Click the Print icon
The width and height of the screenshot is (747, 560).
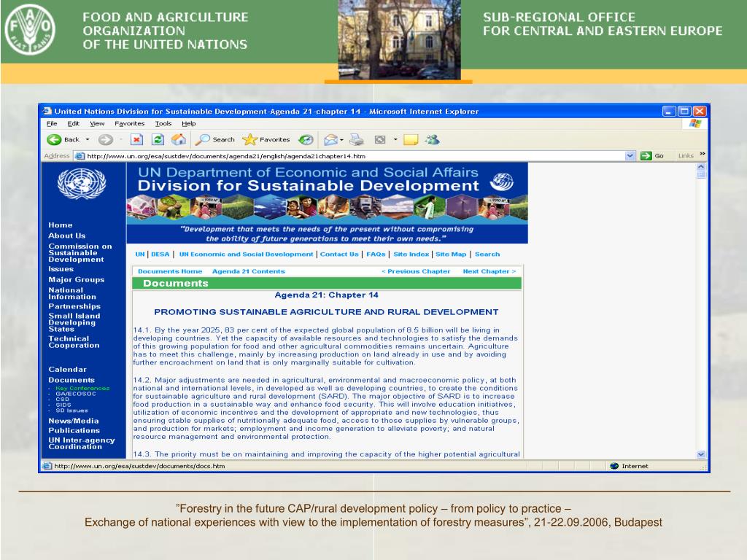[x=356, y=139]
